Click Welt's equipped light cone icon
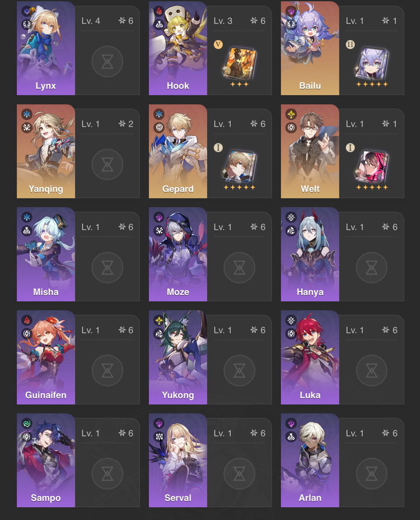 click(x=372, y=167)
